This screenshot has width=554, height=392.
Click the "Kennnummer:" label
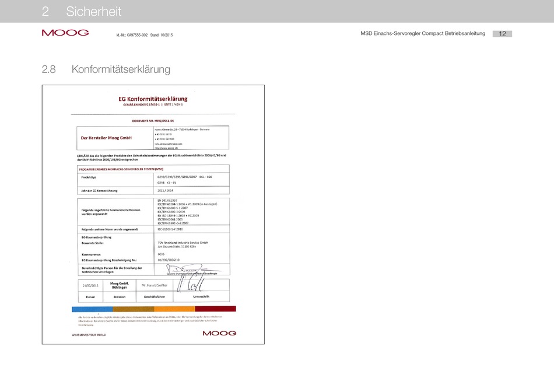coord(91,254)
